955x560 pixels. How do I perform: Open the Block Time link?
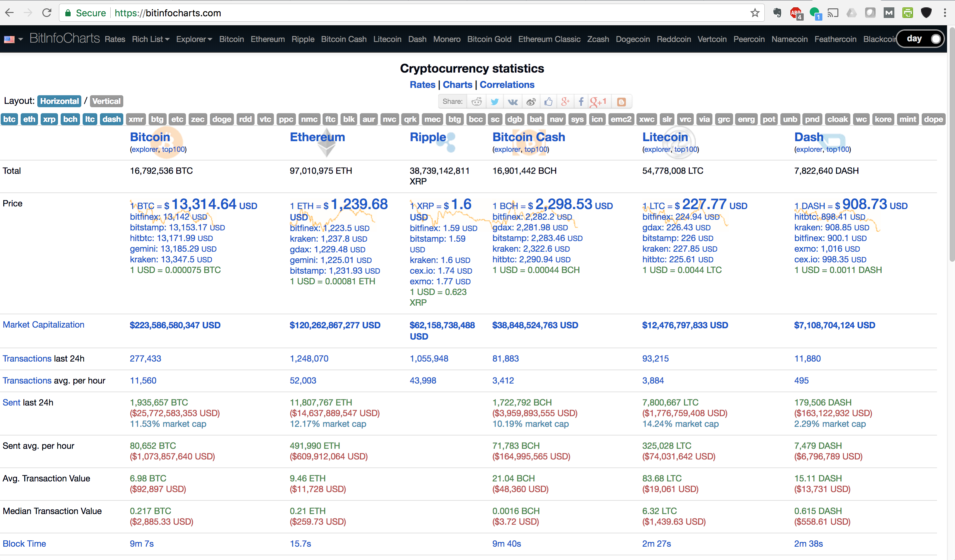[x=24, y=544]
